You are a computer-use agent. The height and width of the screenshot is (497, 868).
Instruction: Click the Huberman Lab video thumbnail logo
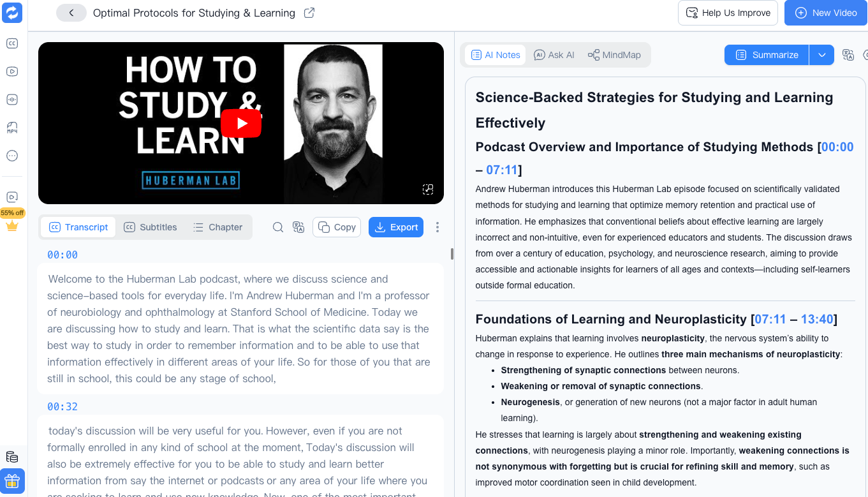click(190, 180)
